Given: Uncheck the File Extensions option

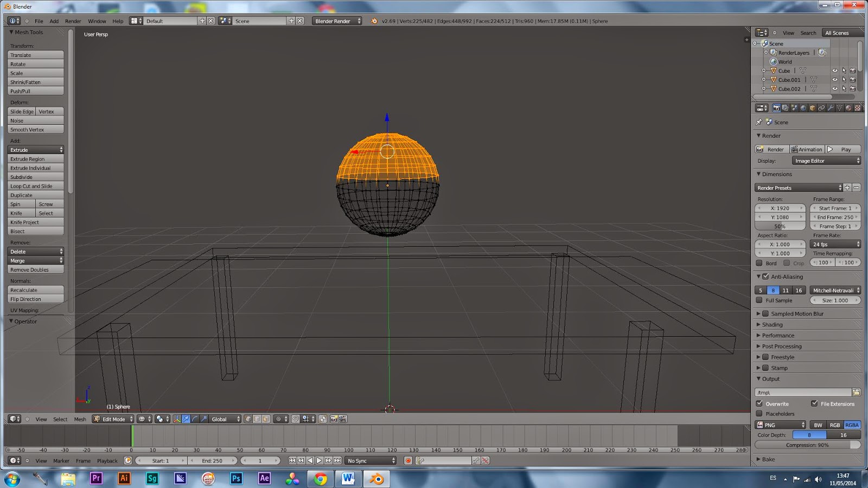Looking at the screenshot, I should [x=815, y=403].
